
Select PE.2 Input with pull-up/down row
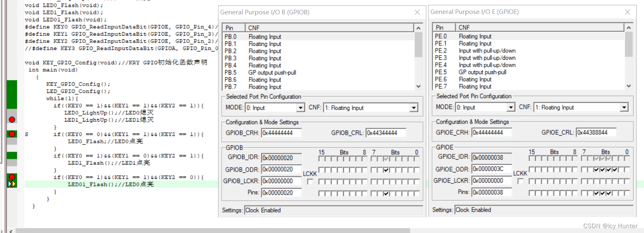pos(529,51)
